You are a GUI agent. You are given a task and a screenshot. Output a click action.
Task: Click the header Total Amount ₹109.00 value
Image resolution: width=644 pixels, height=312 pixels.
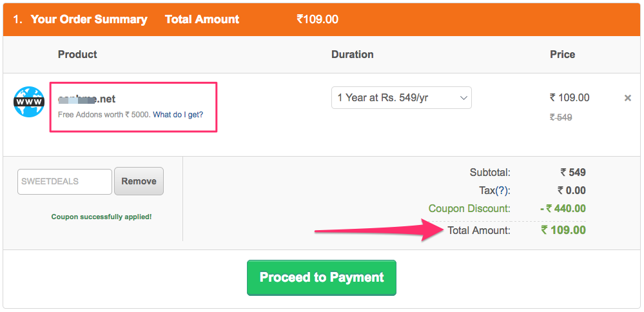click(317, 19)
